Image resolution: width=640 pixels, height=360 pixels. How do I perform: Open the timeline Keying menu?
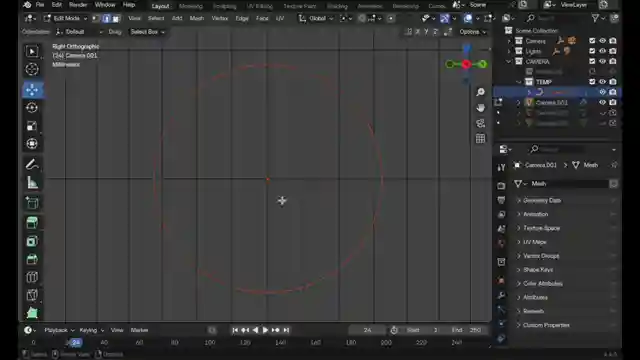tap(91, 330)
